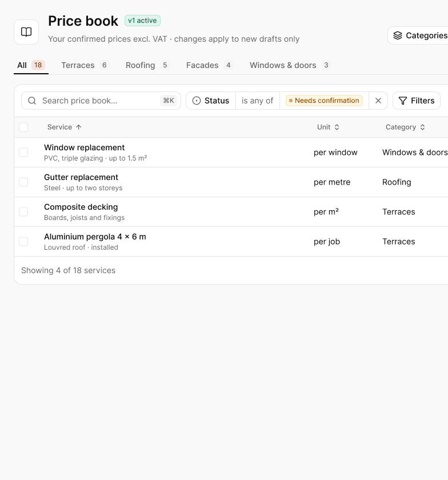Switch to the All tab
The width and height of the screenshot is (448, 480).
pyautogui.click(x=31, y=65)
